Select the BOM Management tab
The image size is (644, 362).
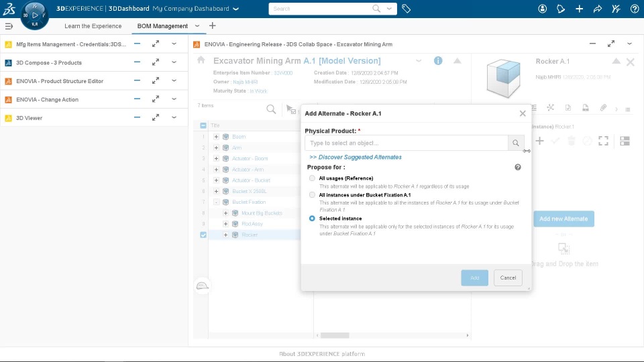tap(162, 26)
